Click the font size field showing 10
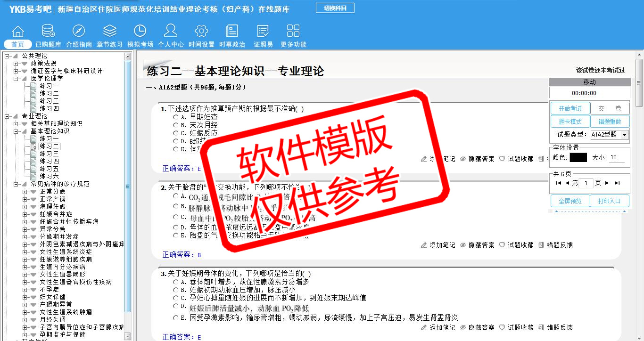Image resolution: width=644 pixels, height=341 pixels. (617, 158)
